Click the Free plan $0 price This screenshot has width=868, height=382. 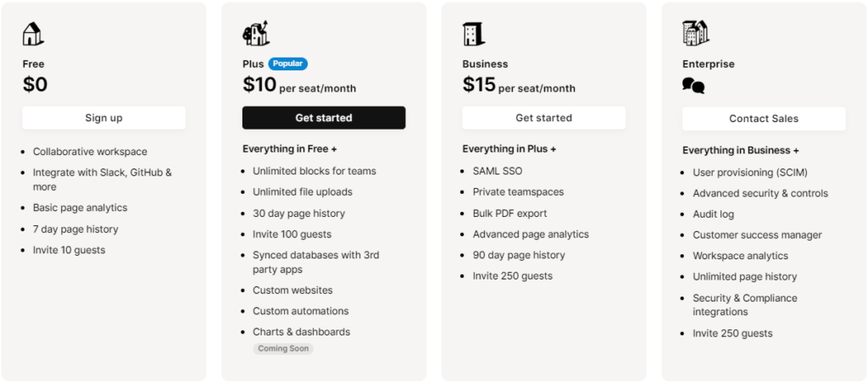36,85
